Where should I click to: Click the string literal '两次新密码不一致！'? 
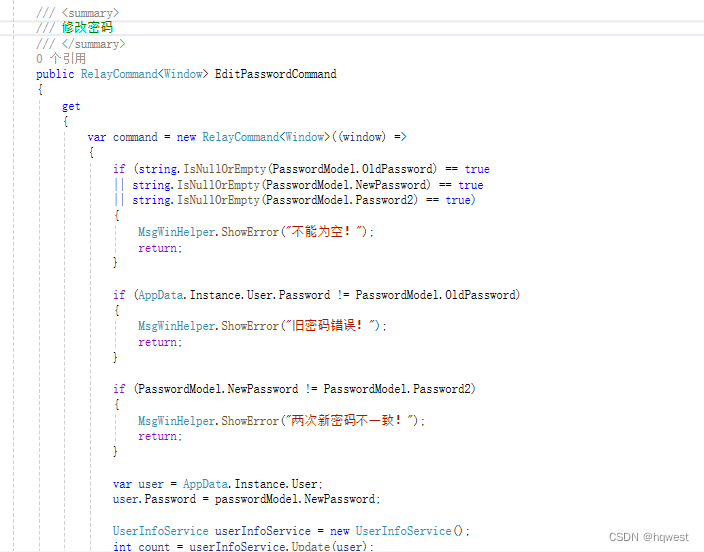point(349,420)
